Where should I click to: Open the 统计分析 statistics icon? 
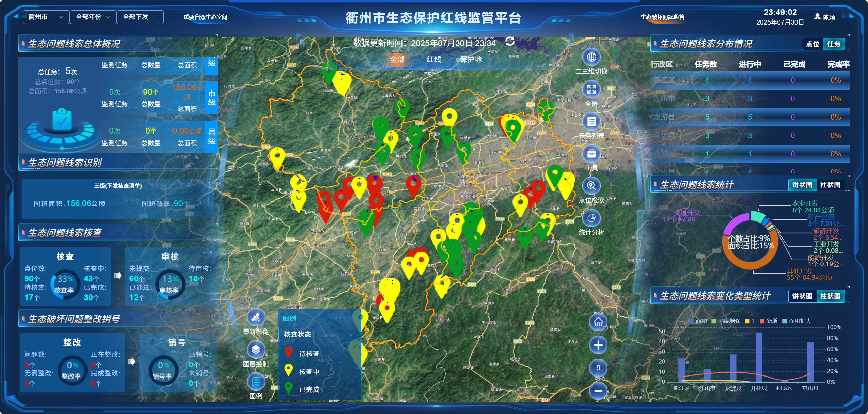point(591,218)
